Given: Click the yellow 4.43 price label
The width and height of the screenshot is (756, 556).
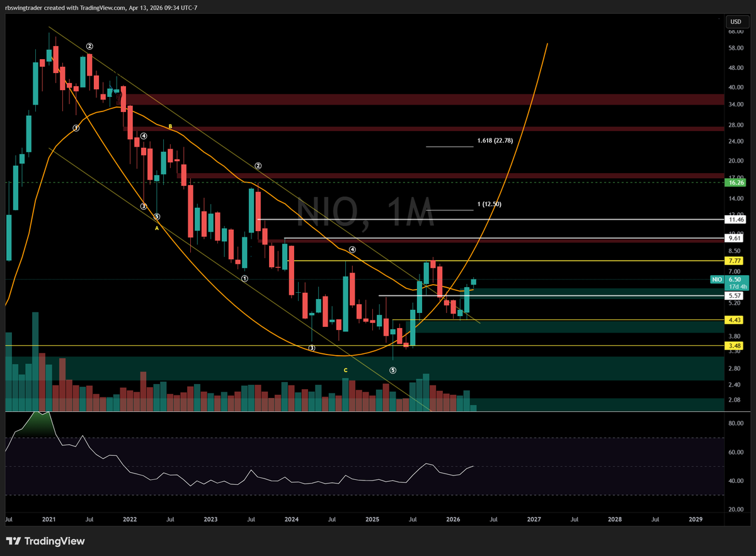Looking at the screenshot, I should point(735,320).
